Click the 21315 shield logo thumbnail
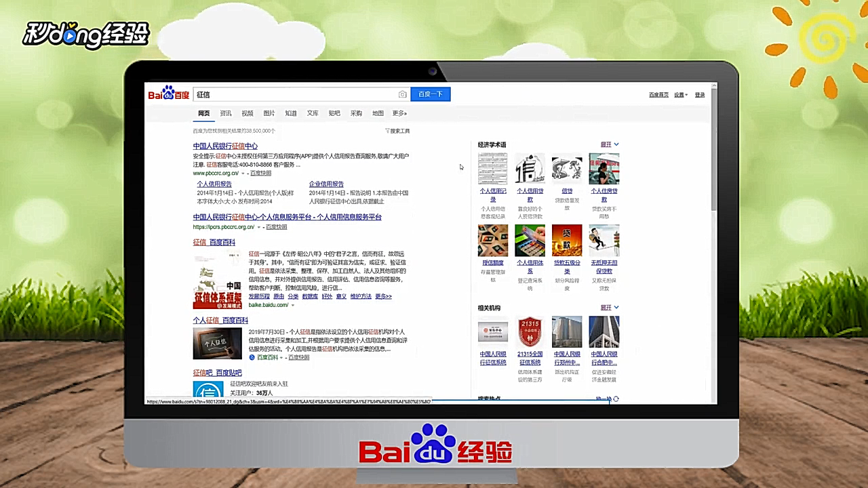 pos(530,331)
